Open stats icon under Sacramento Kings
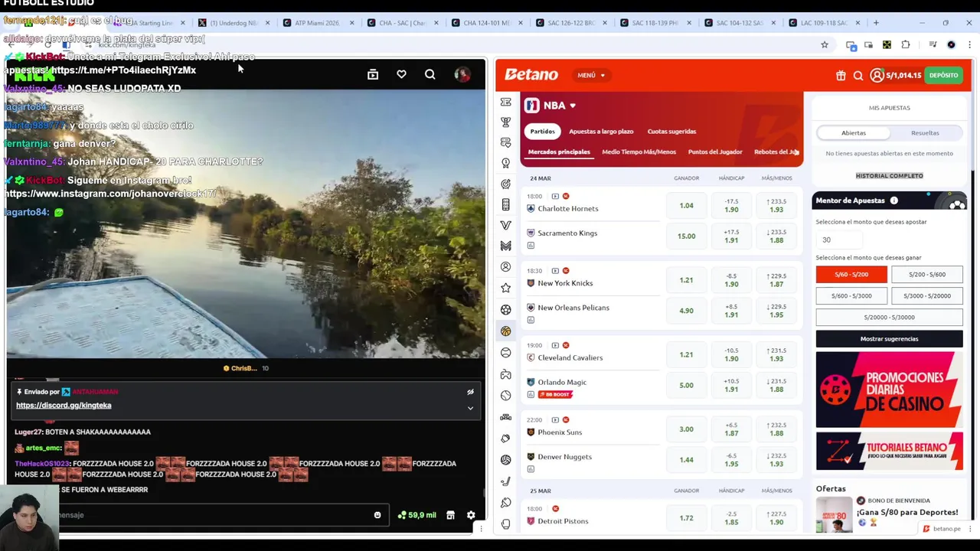Viewport: 980px width, 551px height. pos(531,246)
